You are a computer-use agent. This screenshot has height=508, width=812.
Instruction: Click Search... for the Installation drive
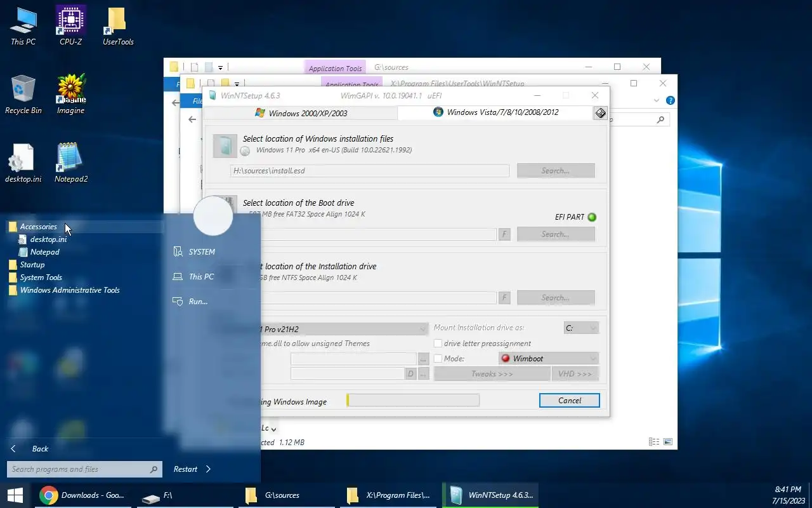click(x=556, y=298)
